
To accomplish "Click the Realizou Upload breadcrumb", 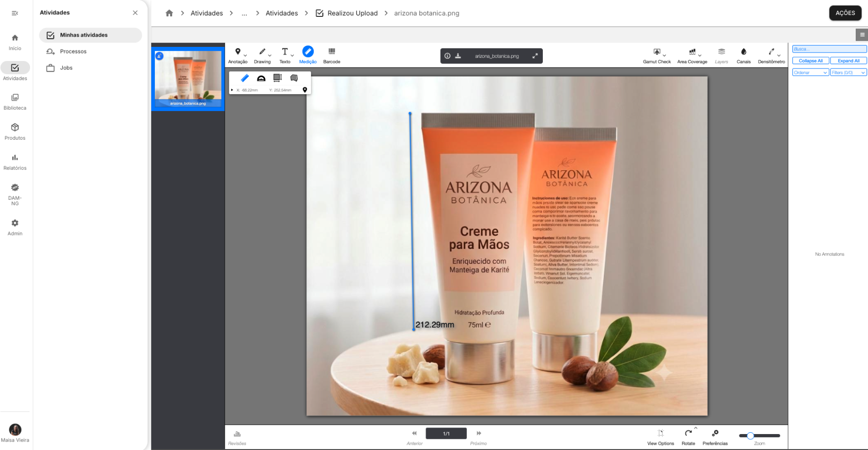I will tap(347, 13).
